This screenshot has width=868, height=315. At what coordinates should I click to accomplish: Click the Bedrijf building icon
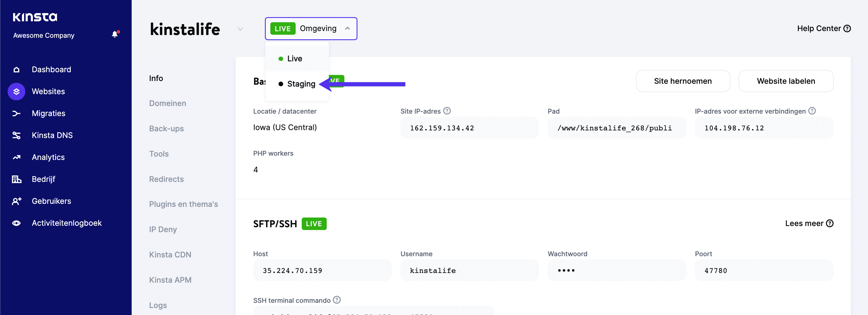[16, 179]
